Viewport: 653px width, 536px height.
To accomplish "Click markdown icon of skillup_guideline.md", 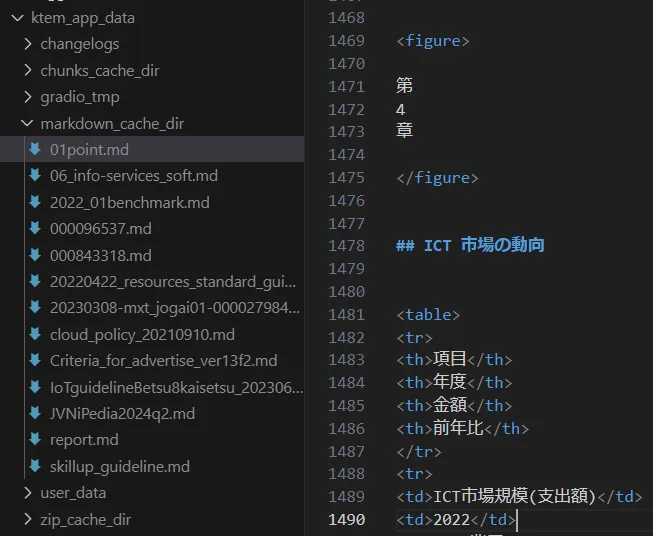I will pos(35,466).
